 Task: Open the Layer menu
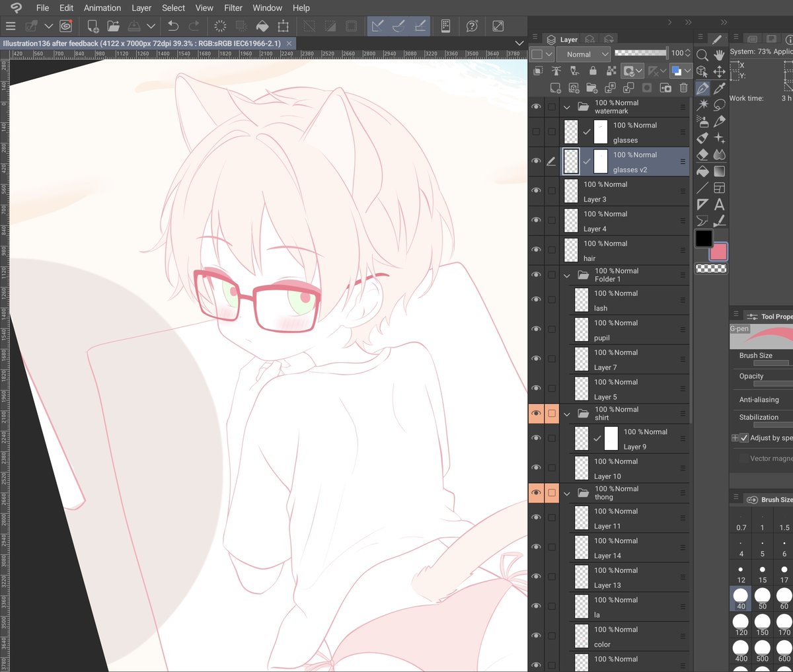141,8
